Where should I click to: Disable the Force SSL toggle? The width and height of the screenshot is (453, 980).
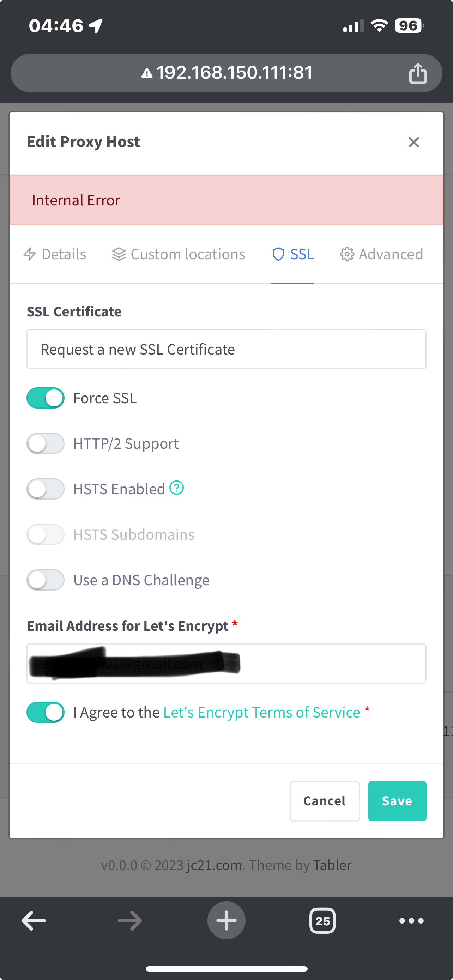pyautogui.click(x=45, y=398)
